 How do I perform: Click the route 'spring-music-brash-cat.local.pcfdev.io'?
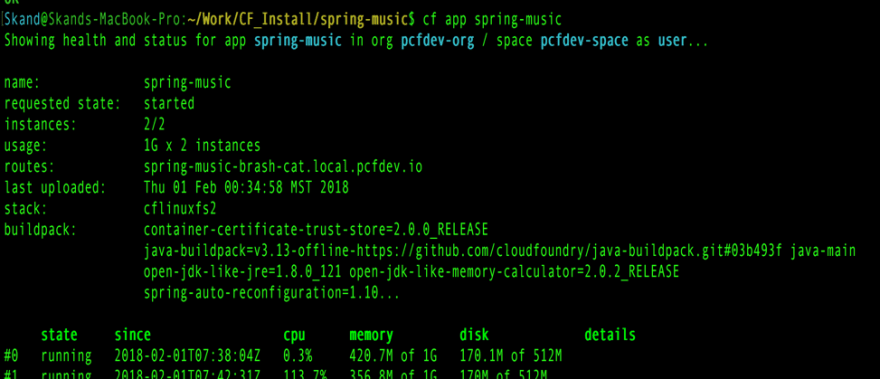point(283,167)
